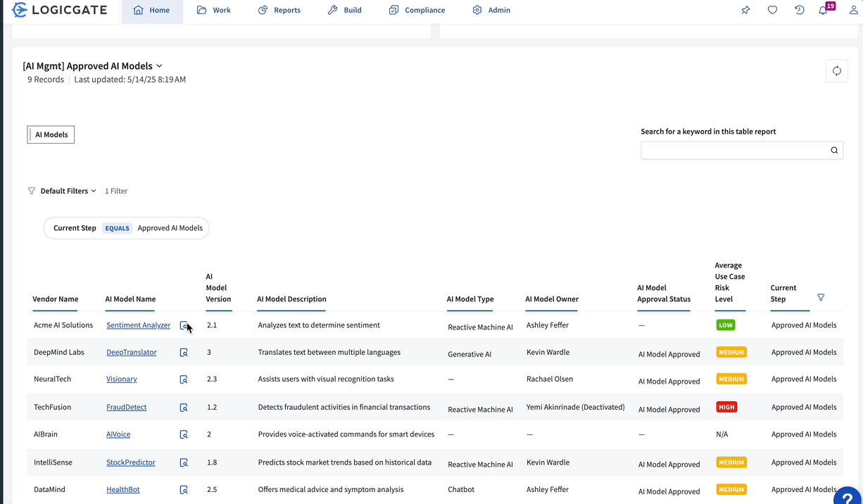Preview the FraudDetect record
This screenshot has height=504, width=863.
point(184,407)
